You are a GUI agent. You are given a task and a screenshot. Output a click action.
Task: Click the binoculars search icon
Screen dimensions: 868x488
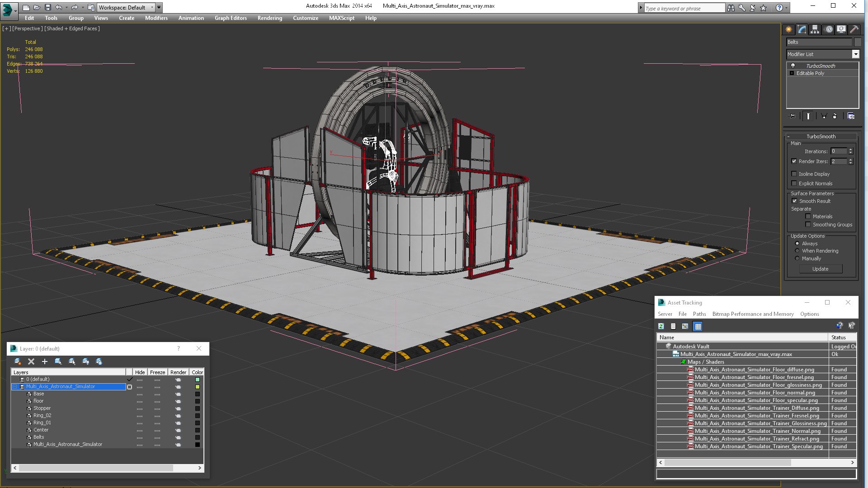(731, 8)
